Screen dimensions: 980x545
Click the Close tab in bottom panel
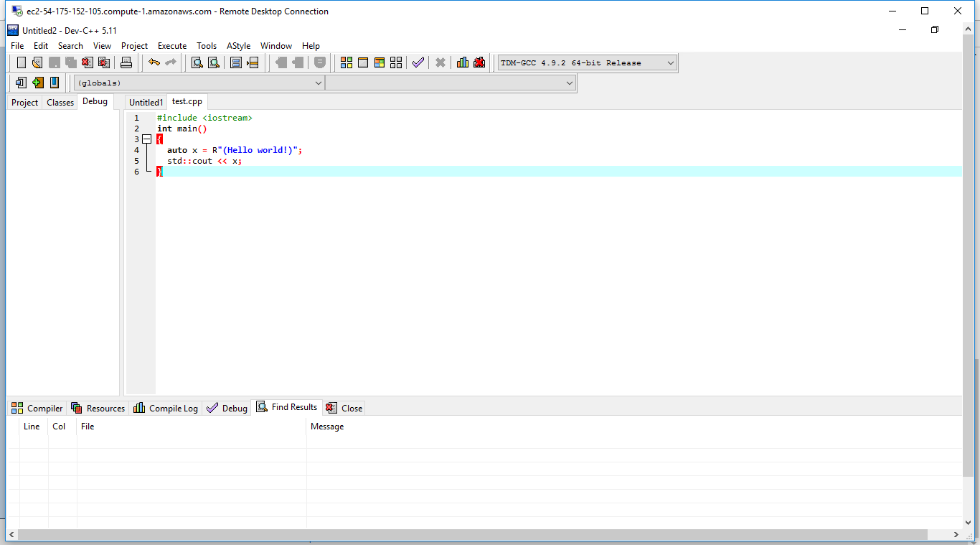coord(344,408)
